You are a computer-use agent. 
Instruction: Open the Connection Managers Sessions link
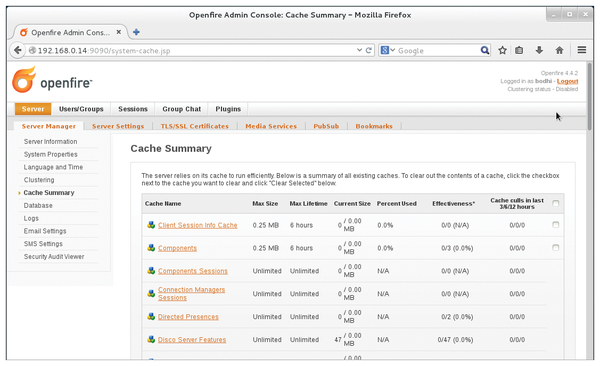(x=191, y=294)
